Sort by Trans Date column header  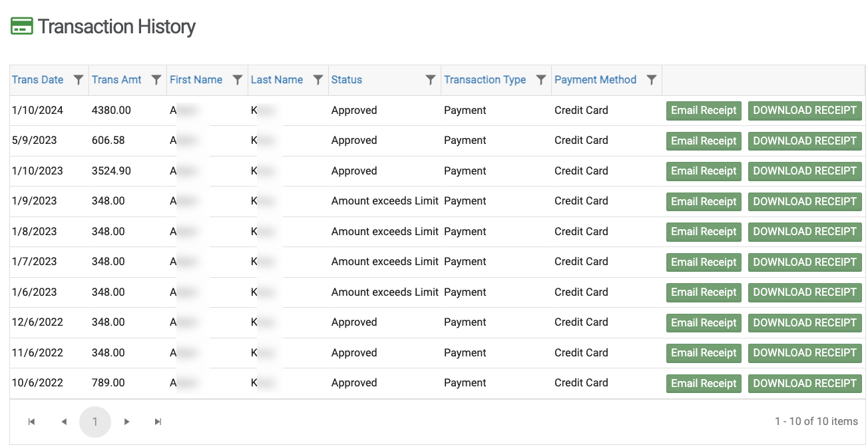(38, 80)
